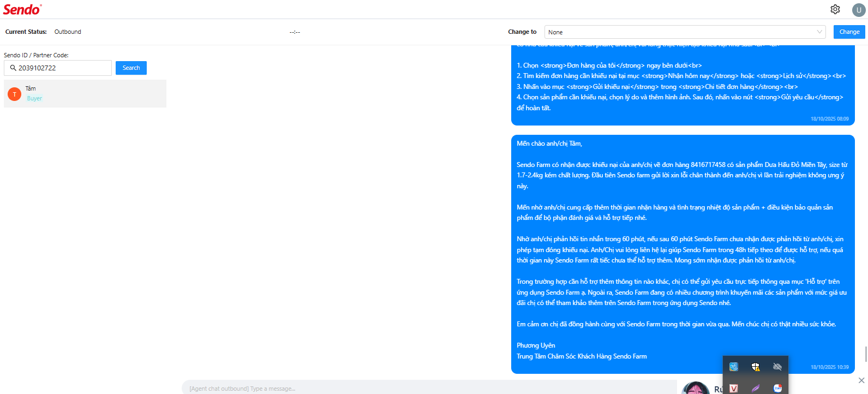The image size is (868, 394).
Task: Open the purple feather tray icon
Action: [756, 388]
